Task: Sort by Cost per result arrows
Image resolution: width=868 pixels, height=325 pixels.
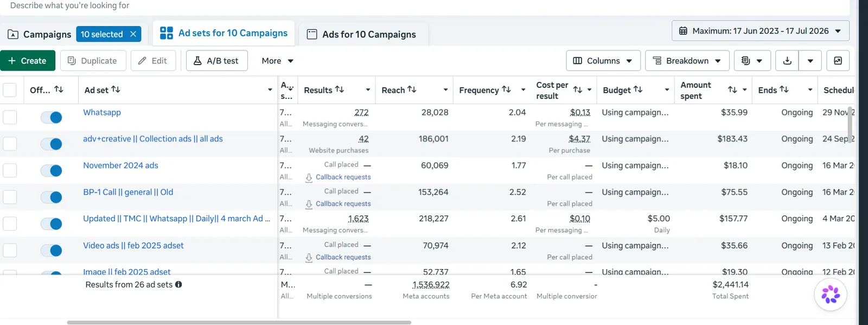Action: [x=578, y=90]
